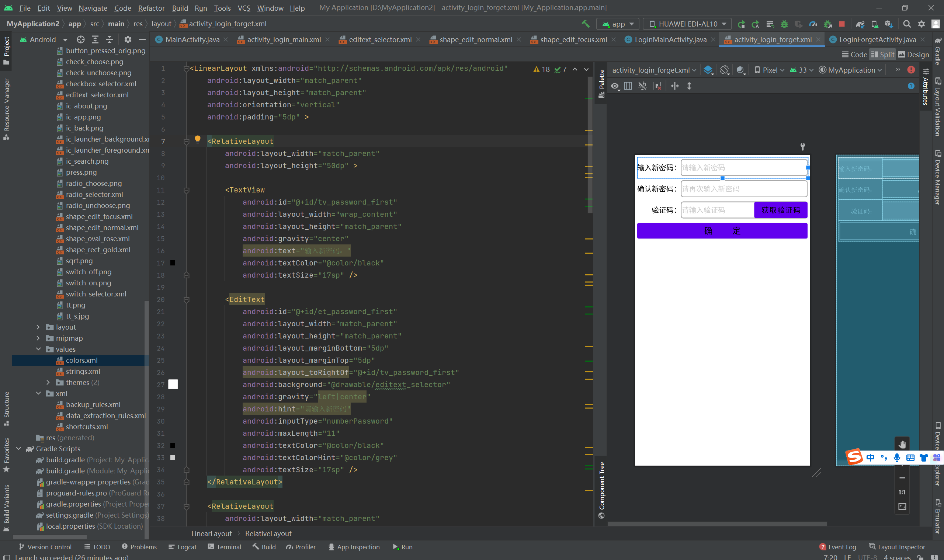Switch editor to Design view mode
Viewport: 944px width, 560px height.
tap(913, 55)
